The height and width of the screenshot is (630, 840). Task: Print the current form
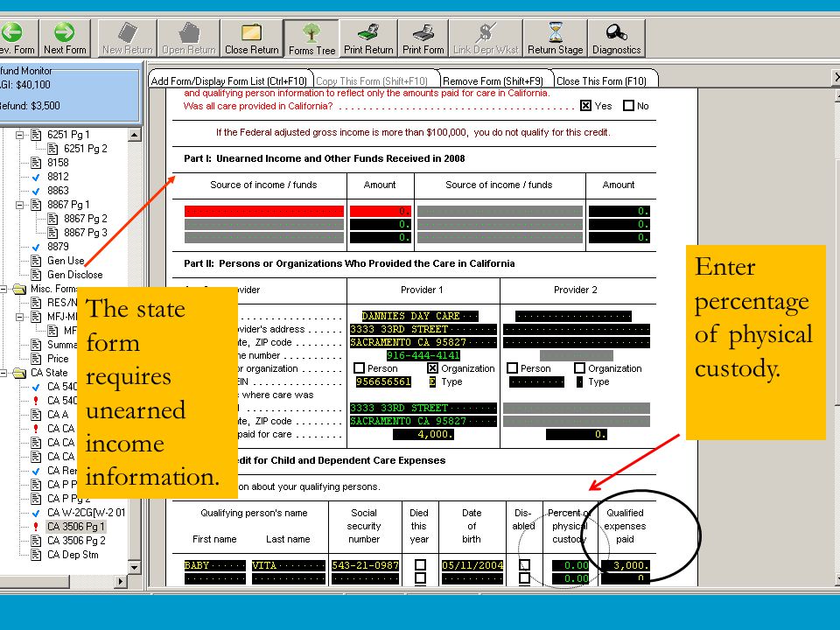(423, 38)
